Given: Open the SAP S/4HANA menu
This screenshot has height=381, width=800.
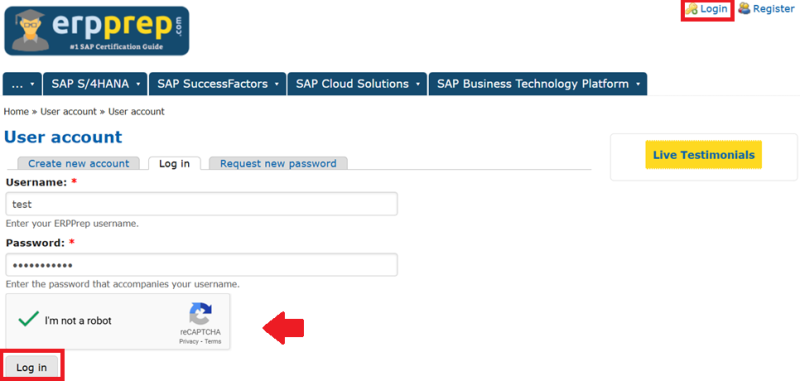Looking at the screenshot, I should pyautogui.click(x=95, y=84).
